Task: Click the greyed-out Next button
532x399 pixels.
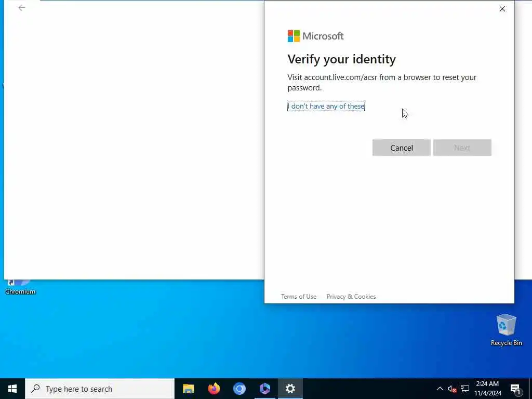Action: (462, 148)
